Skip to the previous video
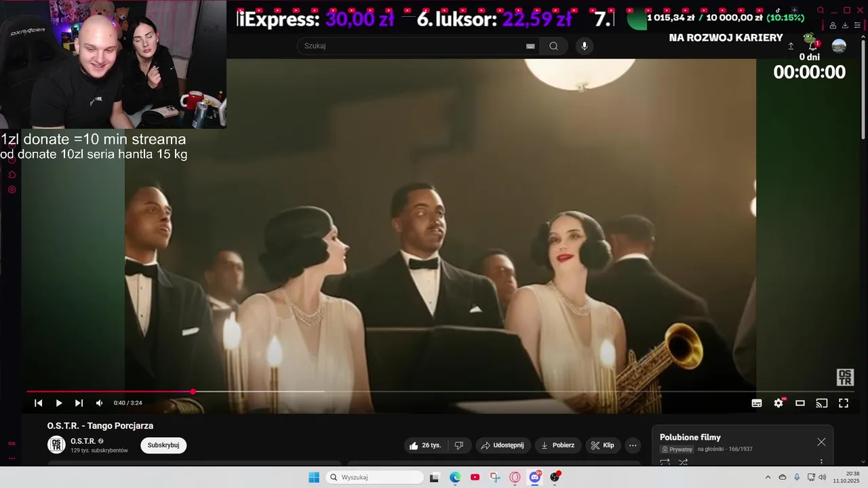Viewport: 868px width, 488px height. coord(39,403)
